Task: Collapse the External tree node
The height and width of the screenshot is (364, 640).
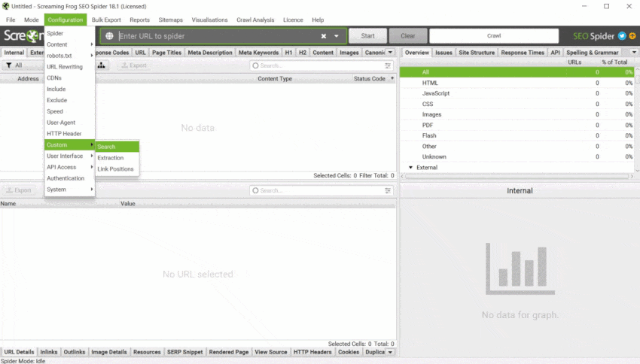Action: pos(411,168)
